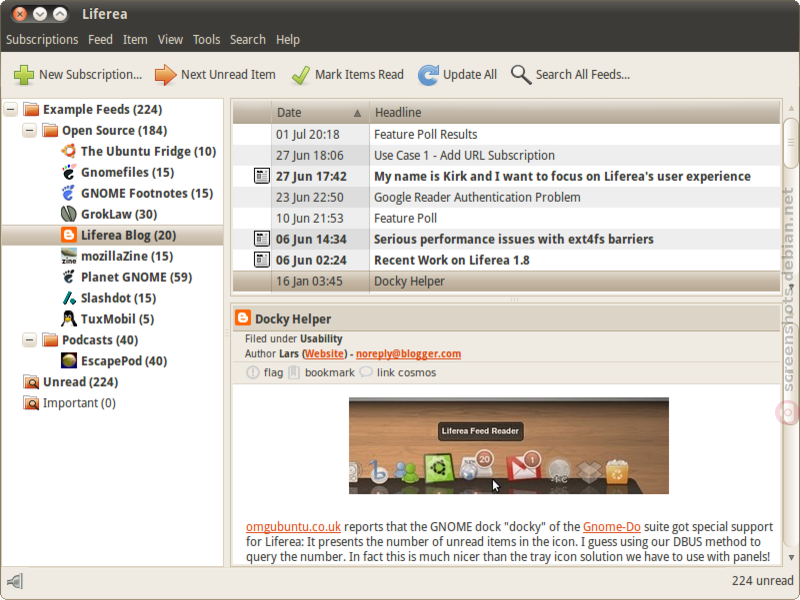Click the magnifier Search All Feeds icon

pyautogui.click(x=521, y=74)
